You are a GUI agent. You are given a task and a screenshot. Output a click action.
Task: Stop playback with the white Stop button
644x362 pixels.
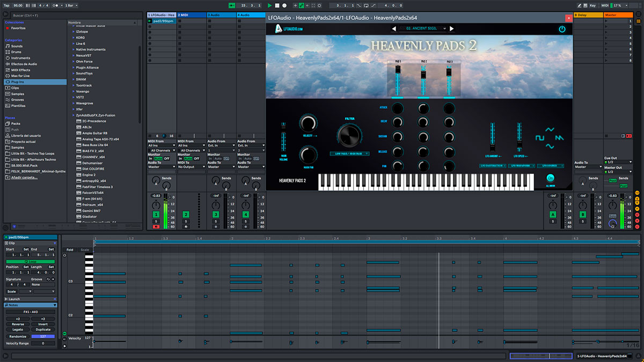coord(277,5)
